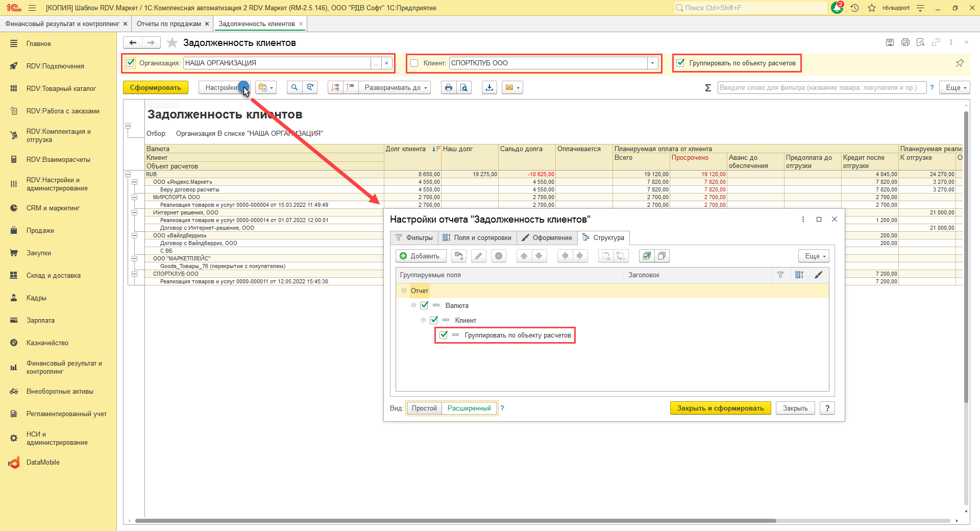Enable the Клиент filter checkbox
Image resolution: width=980 pixels, height=531 pixels.
[414, 63]
